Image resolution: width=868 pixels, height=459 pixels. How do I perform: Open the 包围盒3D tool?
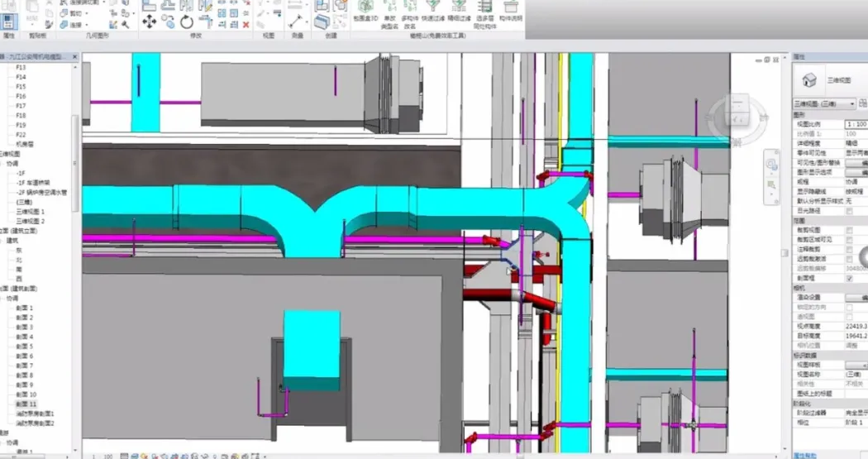pos(365,11)
